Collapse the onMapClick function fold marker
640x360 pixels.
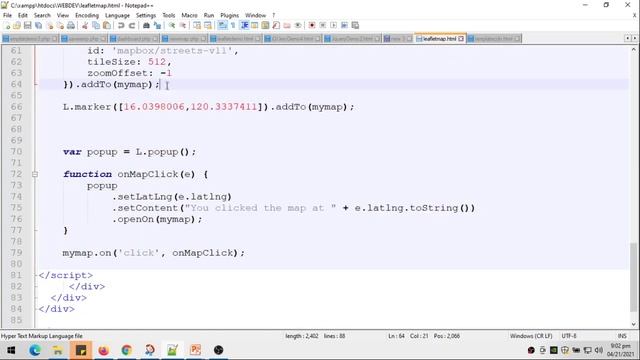35,174
